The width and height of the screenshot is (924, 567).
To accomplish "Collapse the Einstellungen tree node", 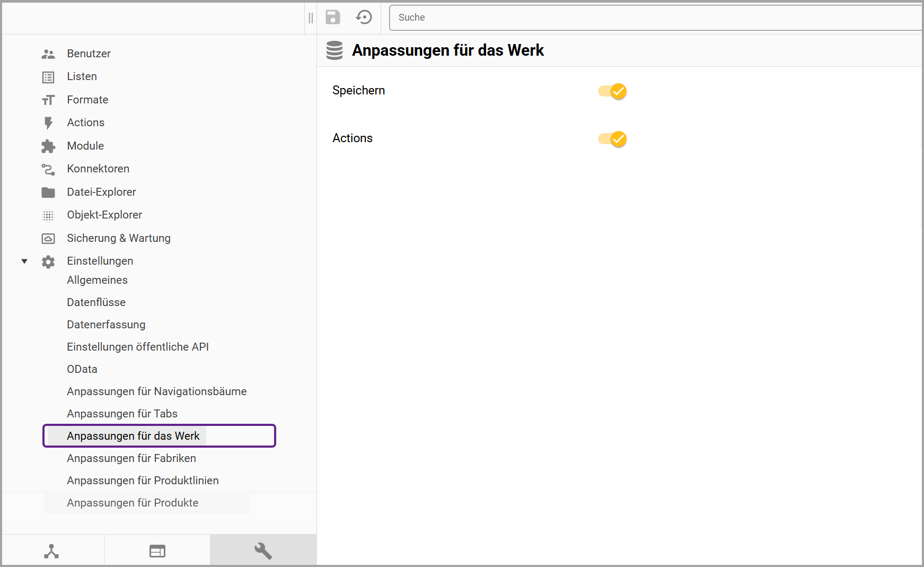I will [x=24, y=261].
